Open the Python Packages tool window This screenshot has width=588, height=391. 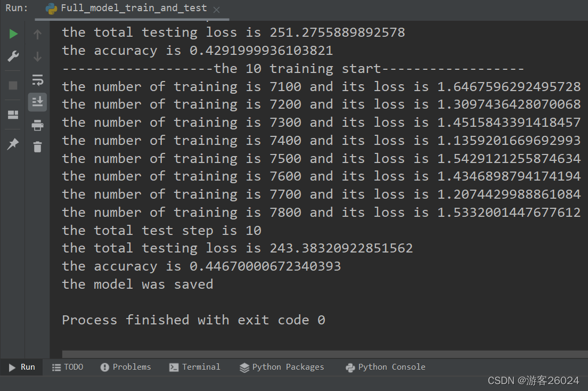[x=282, y=367]
